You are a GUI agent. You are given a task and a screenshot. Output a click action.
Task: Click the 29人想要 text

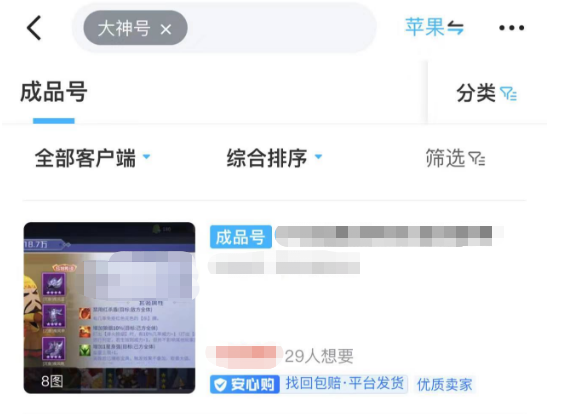click(x=319, y=356)
